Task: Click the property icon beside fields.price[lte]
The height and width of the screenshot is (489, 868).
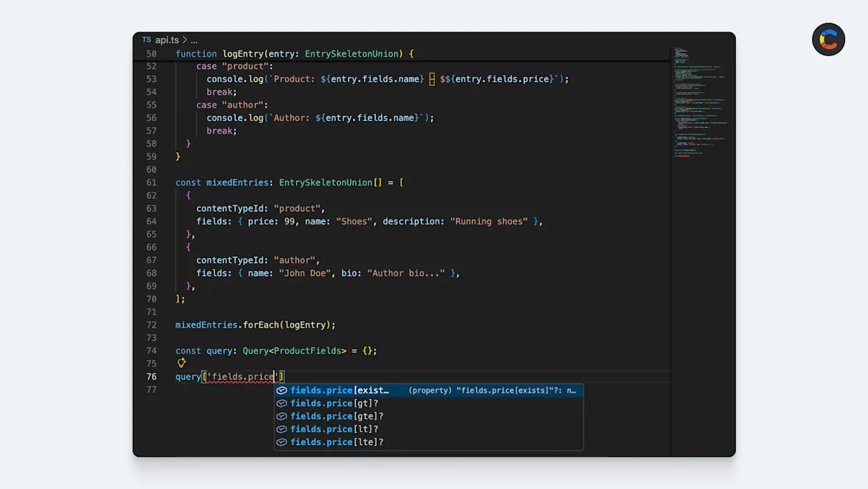Action: pos(281,442)
